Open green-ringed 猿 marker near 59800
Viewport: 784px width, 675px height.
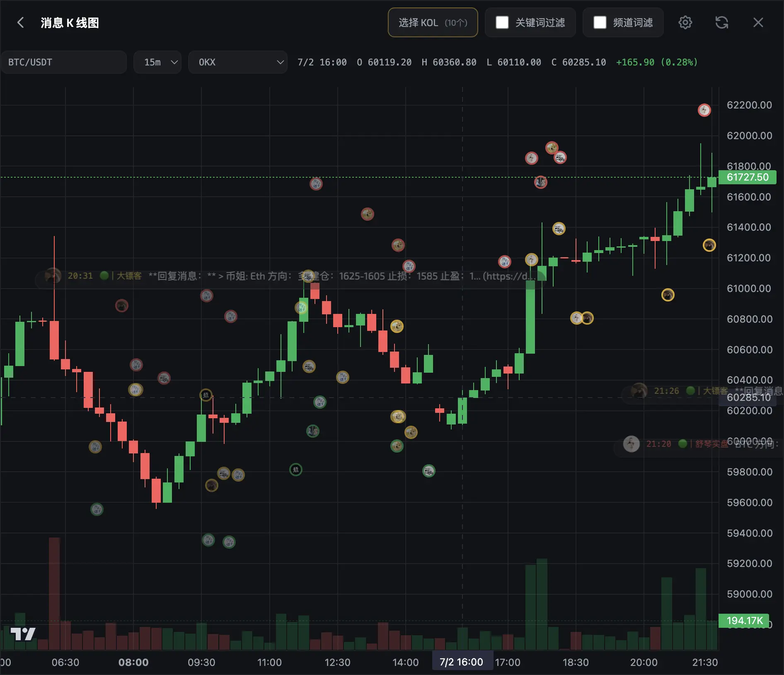coord(296,470)
